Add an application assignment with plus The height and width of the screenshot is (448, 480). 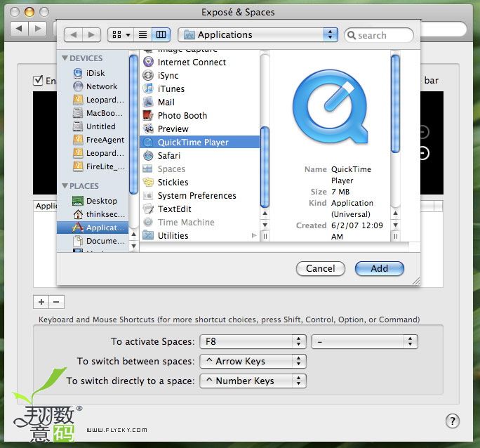(x=41, y=302)
